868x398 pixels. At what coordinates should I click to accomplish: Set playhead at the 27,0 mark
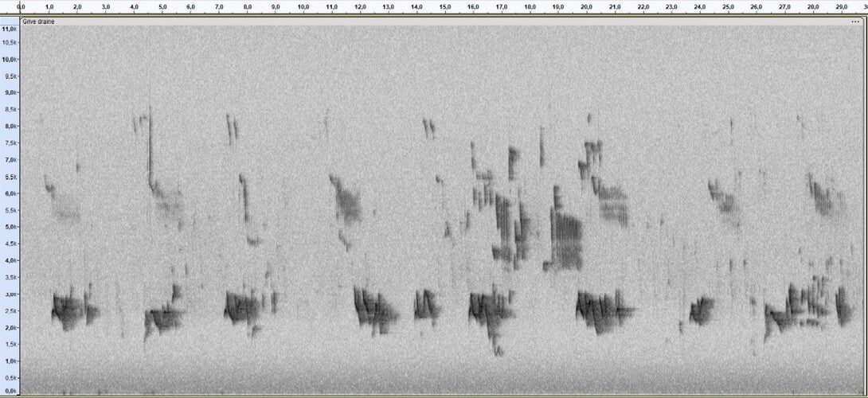(784, 7)
